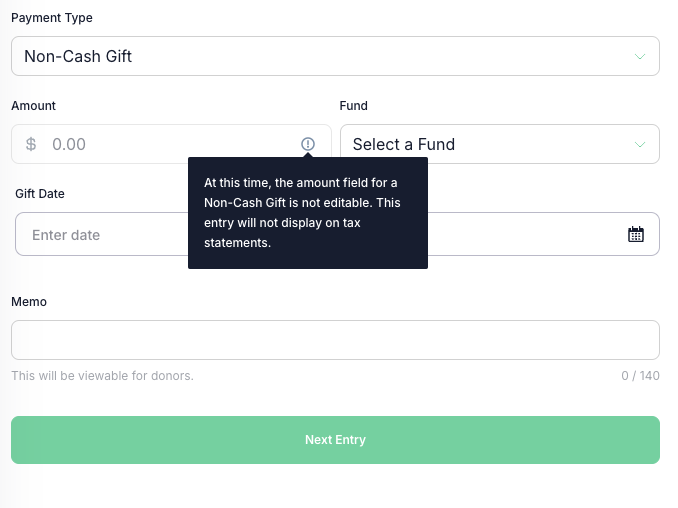Screen dimensions: 678x508
Task: Click the Gift Date label
Action: 40,194
